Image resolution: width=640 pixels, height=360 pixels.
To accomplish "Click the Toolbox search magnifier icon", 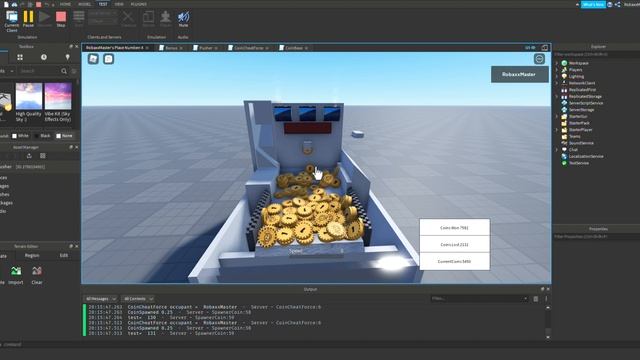I will (x=64, y=71).
